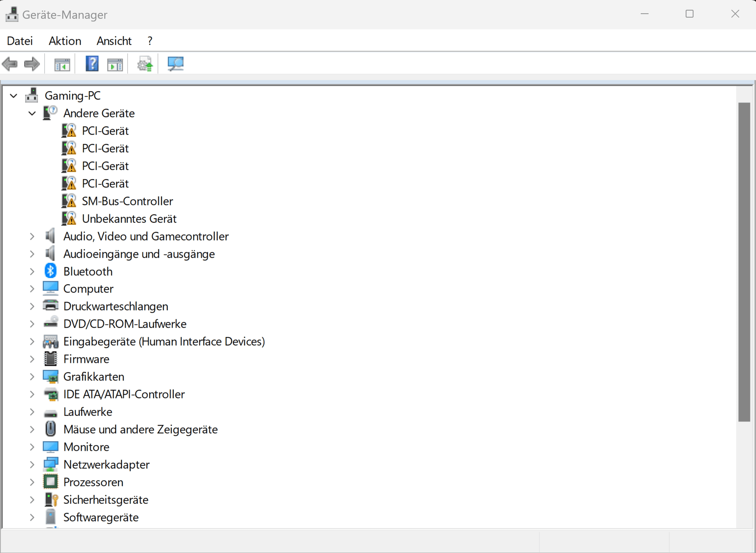Click Scan for hardware changes monitor icon
Viewport: 756px width, 553px height.
(175, 64)
